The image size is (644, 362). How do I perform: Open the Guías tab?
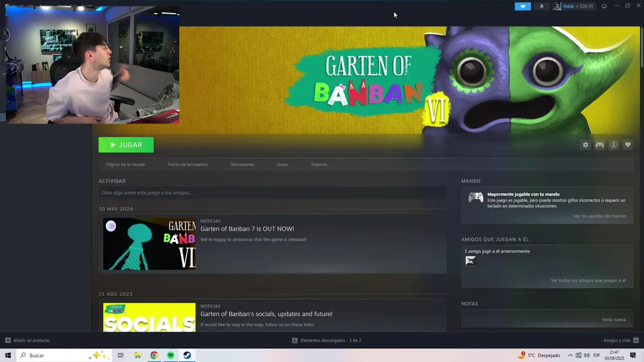pos(282,164)
